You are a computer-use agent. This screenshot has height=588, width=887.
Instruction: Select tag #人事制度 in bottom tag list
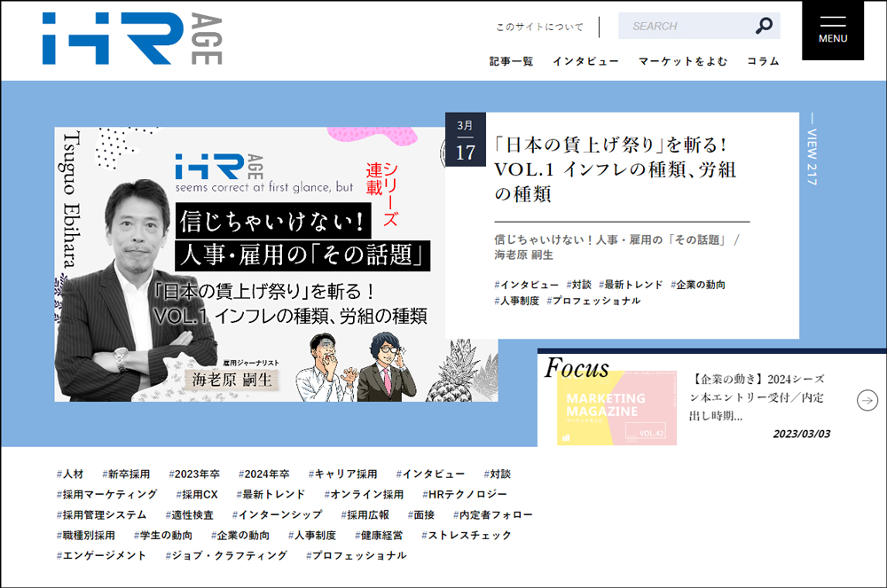311,535
